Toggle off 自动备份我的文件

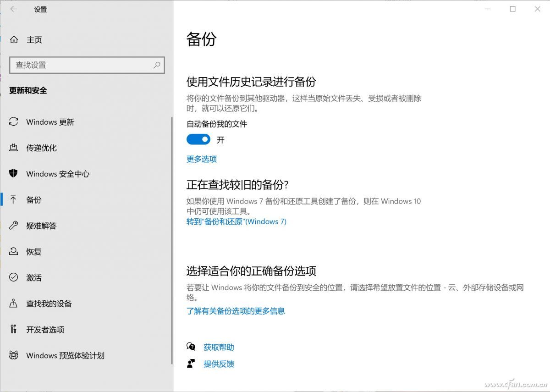click(x=198, y=139)
